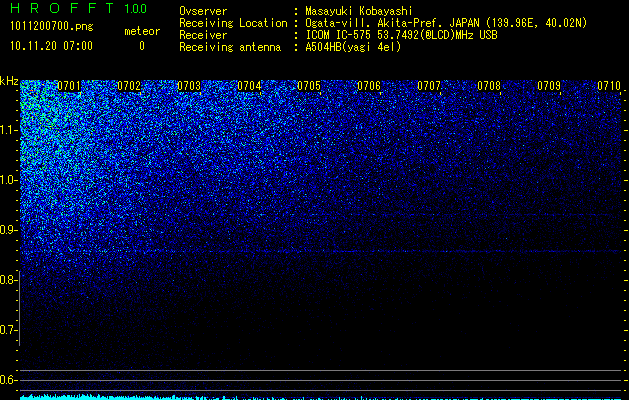The width and height of the screenshot is (629, 400).
Task: Click the 0709 time marker
Action: [549, 86]
